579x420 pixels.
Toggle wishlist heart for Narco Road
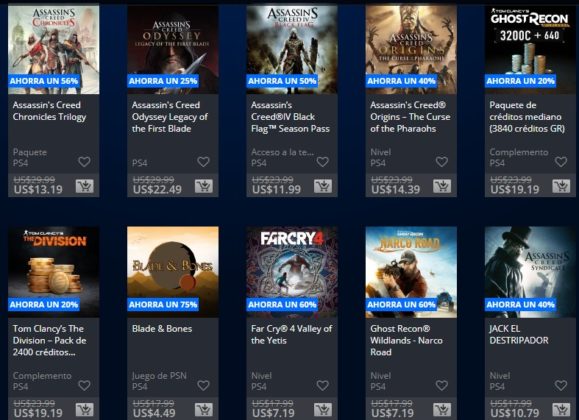442,385
